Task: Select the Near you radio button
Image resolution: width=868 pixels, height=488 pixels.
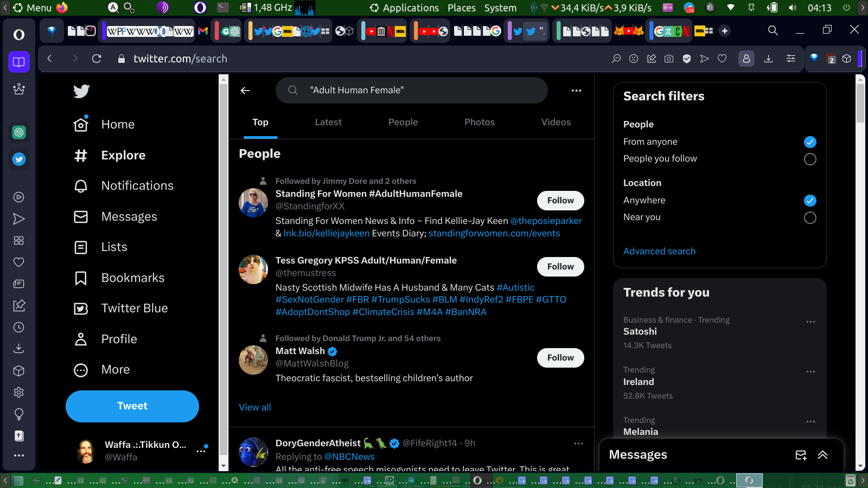Action: click(x=810, y=218)
